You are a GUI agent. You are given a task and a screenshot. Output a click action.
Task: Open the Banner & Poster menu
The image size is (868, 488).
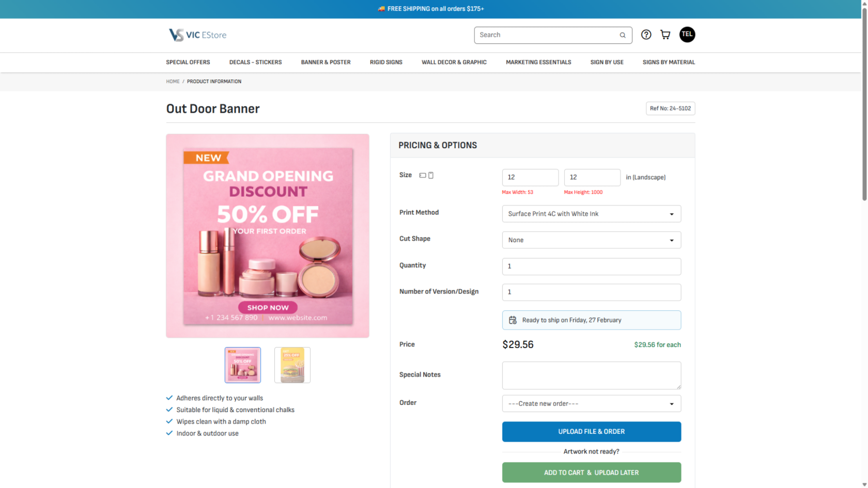point(326,62)
